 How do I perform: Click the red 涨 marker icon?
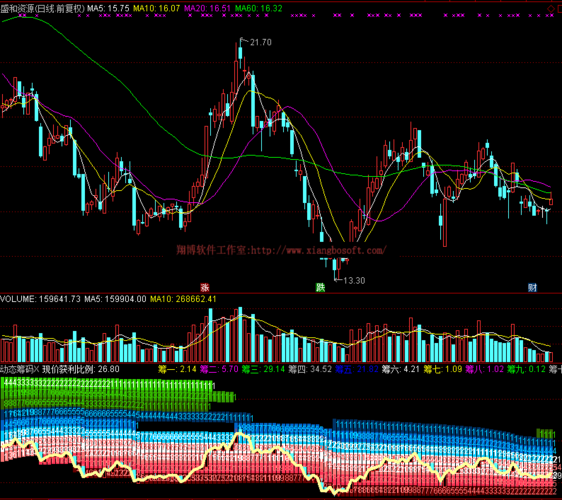point(205,287)
